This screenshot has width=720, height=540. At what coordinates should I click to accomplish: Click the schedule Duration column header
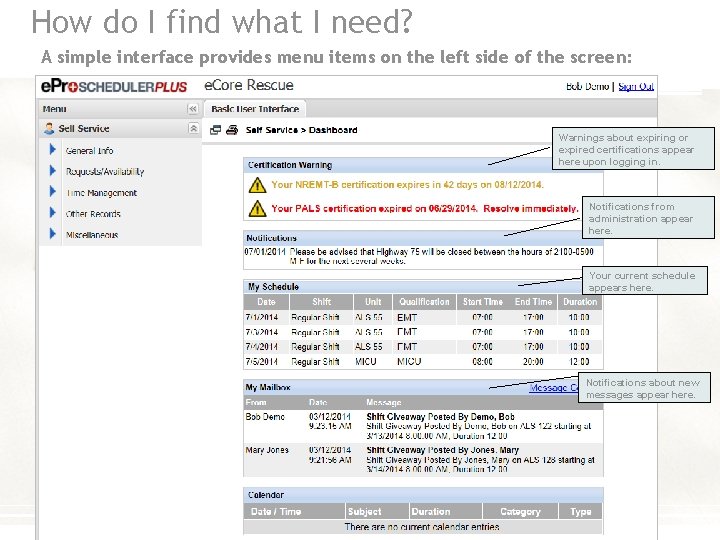click(x=580, y=302)
